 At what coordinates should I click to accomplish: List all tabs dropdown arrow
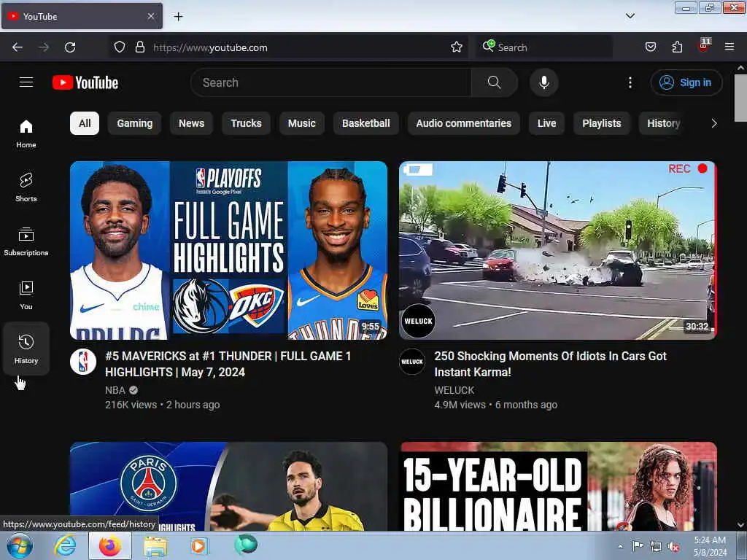click(x=630, y=16)
